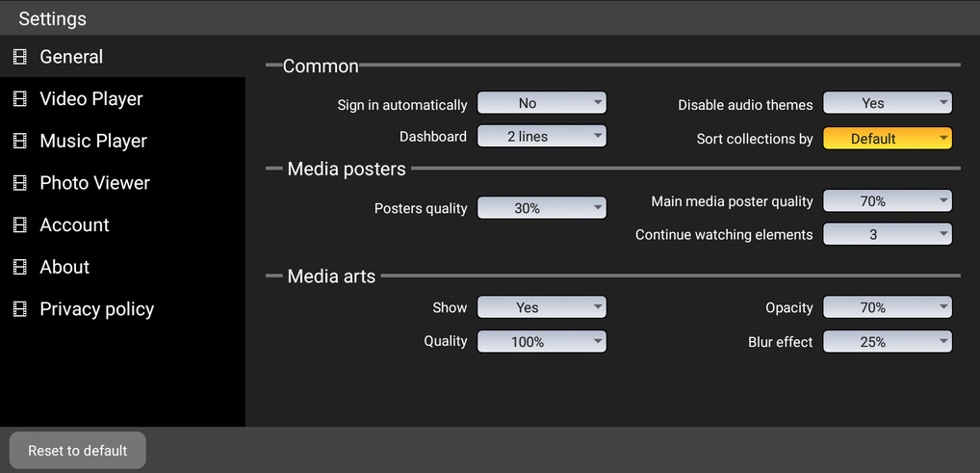Viewport: 980px width, 473px height.
Task: Open the Main media poster quality dropdown
Action: click(x=887, y=201)
